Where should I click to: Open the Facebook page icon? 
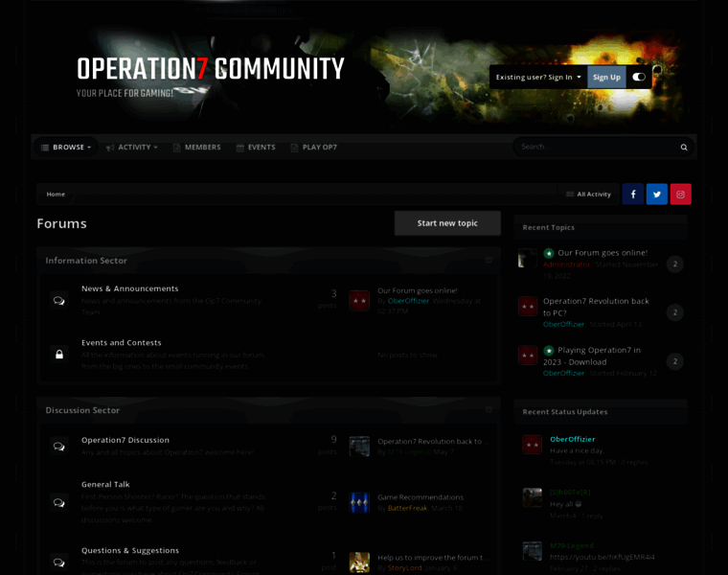coord(633,195)
